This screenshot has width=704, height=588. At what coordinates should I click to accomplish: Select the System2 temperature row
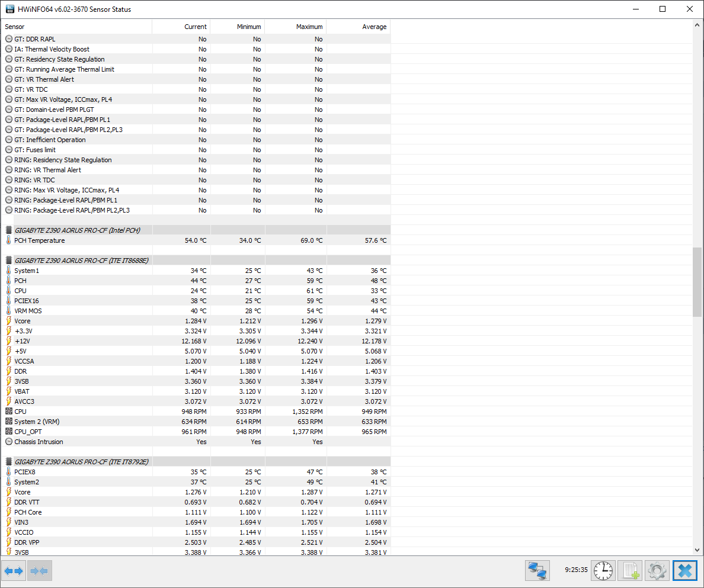pos(196,481)
